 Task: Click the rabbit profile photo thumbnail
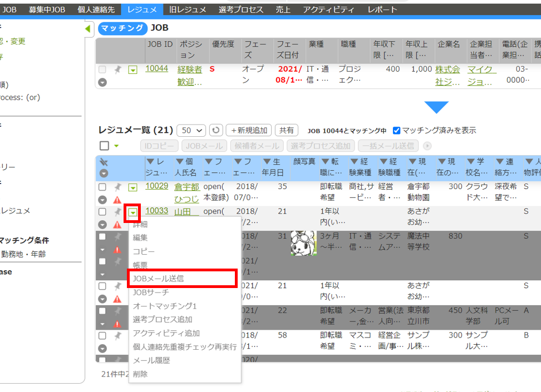coord(303,243)
